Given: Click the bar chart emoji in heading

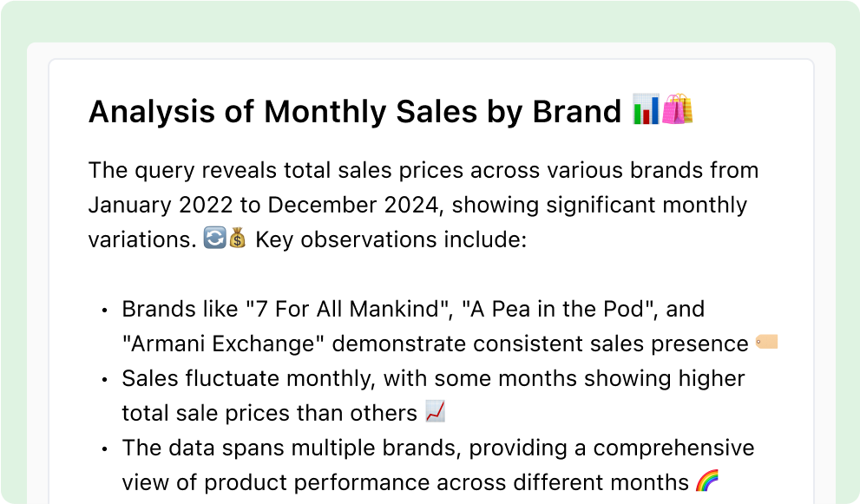Looking at the screenshot, I should pos(647,109).
